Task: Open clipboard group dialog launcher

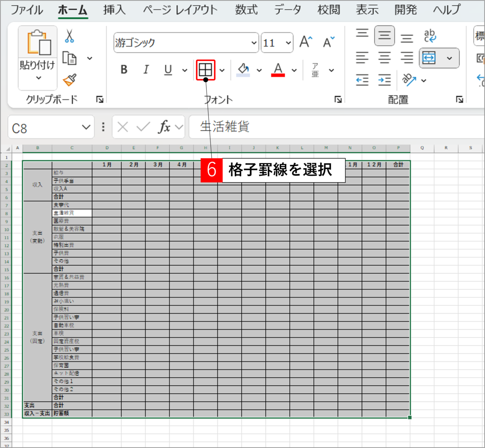Action: pyautogui.click(x=100, y=99)
